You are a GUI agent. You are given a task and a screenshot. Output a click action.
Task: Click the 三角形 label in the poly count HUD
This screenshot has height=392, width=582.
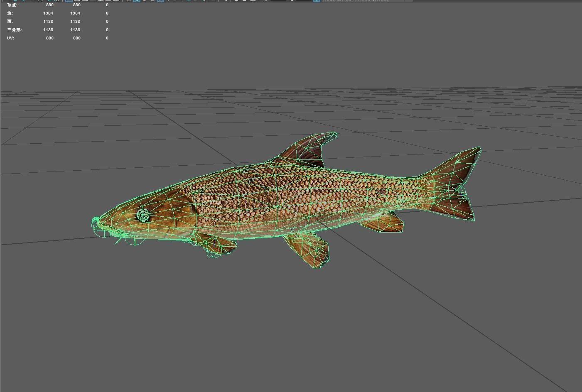click(15, 30)
